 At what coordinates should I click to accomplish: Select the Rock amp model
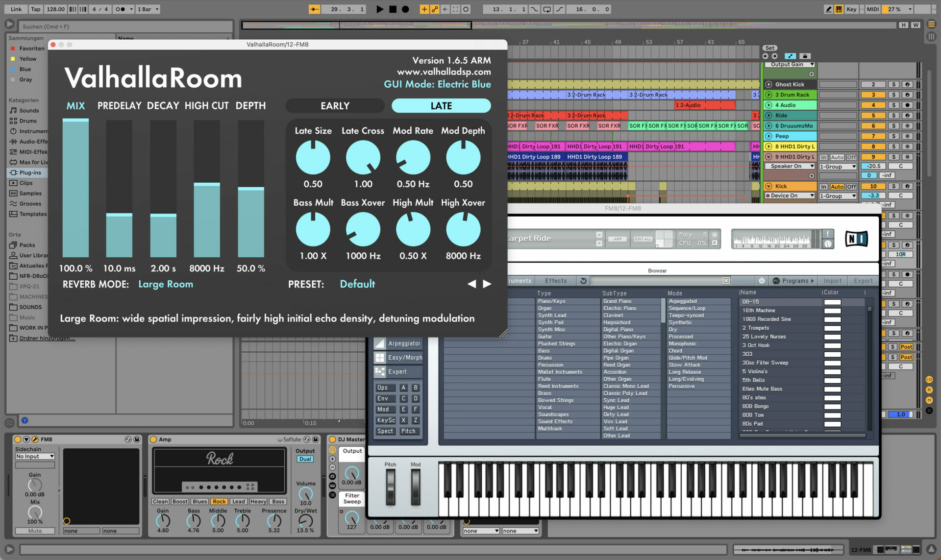(x=219, y=502)
